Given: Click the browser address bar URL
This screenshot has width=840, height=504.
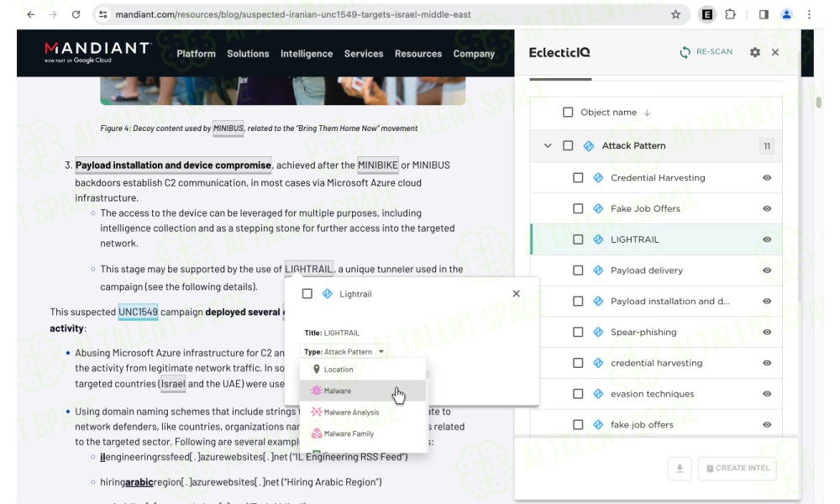Looking at the screenshot, I should [293, 14].
